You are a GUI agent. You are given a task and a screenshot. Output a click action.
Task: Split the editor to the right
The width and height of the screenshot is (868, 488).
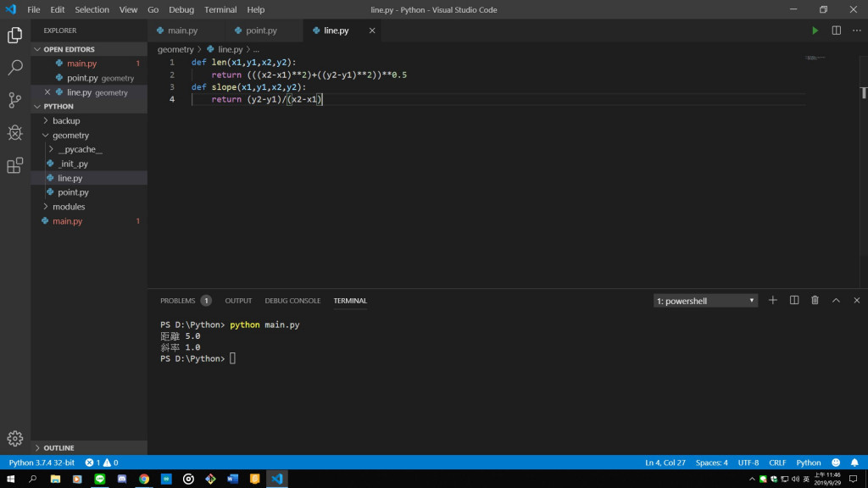tap(837, 30)
